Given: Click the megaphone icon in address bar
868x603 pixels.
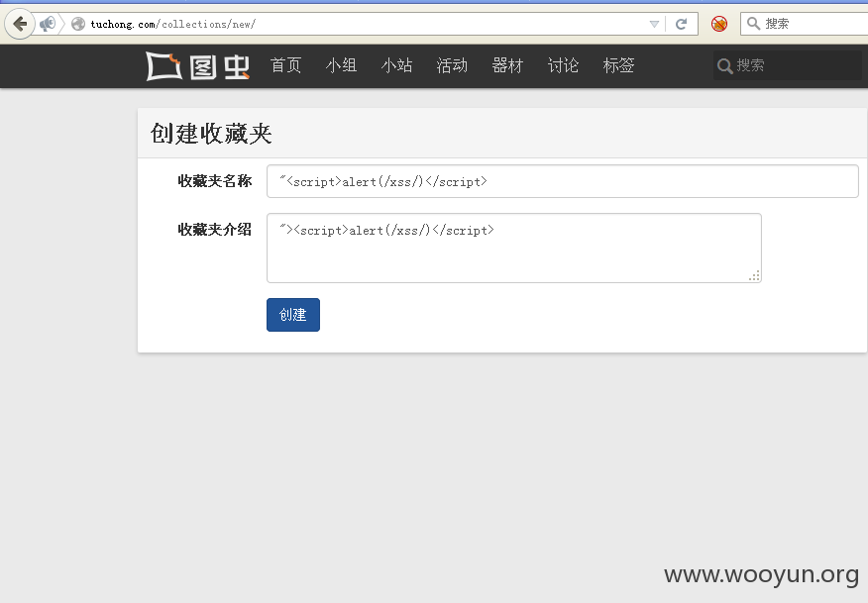Looking at the screenshot, I should (48, 24).
